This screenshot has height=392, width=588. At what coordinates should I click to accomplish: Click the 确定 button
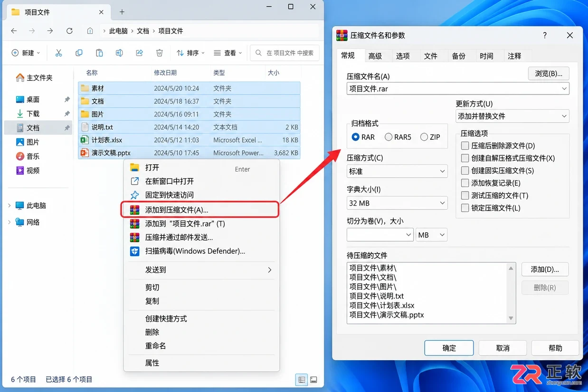click(x=449, y=348)
